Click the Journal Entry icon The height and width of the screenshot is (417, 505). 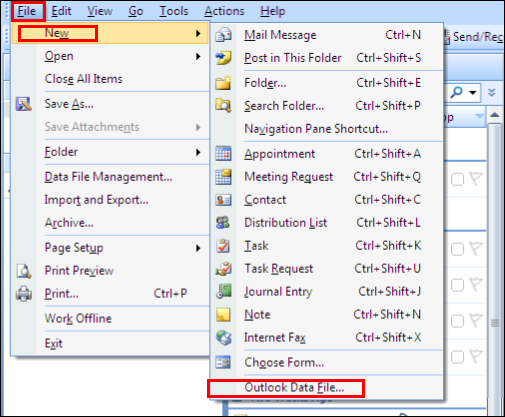click(223, 291)
